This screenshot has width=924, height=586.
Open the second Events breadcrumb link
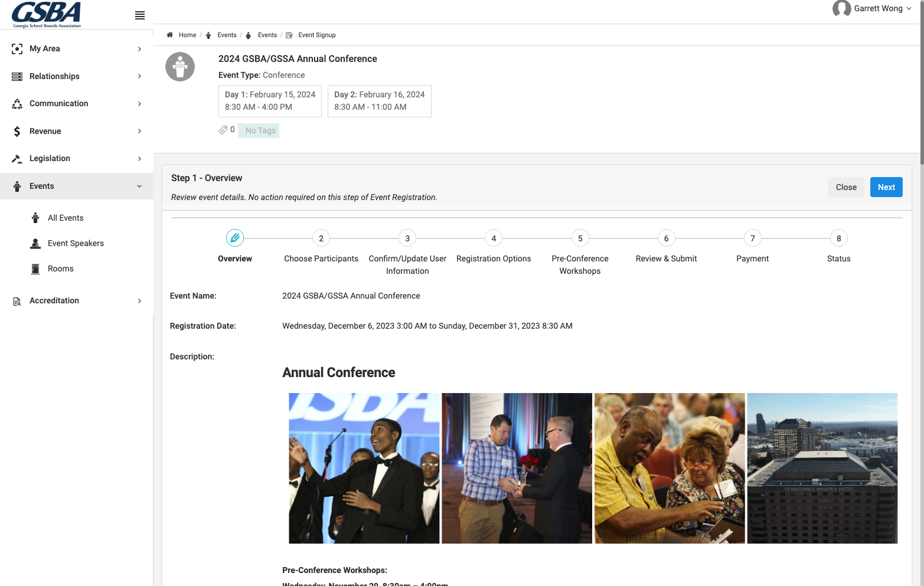[x=267, y=35]
